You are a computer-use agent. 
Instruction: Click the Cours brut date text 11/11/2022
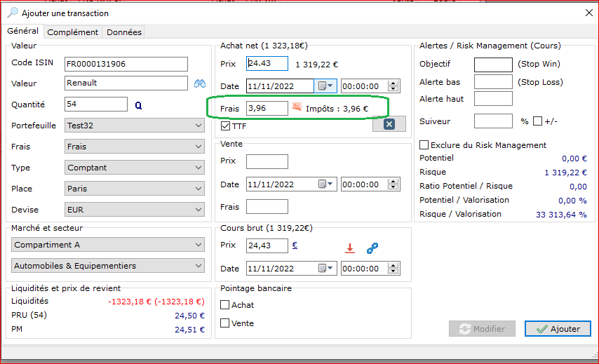click(271, 269)
